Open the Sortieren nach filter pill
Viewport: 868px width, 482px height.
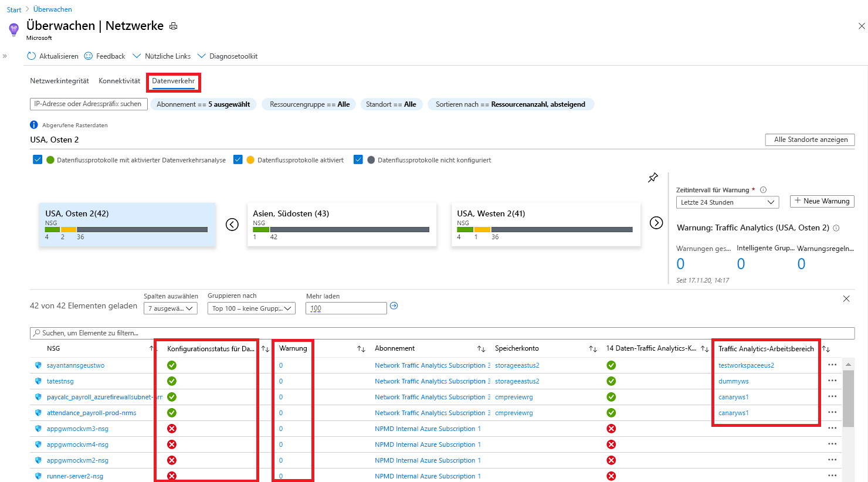pos(510,104)
